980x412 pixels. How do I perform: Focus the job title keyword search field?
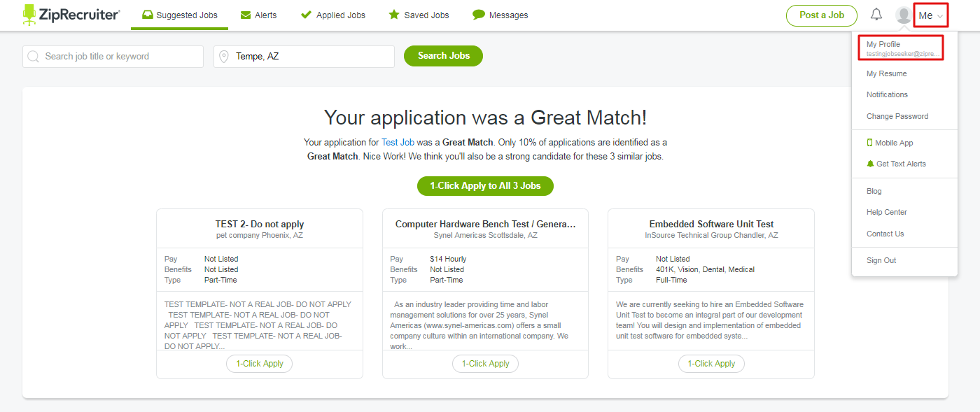[119, 57]
